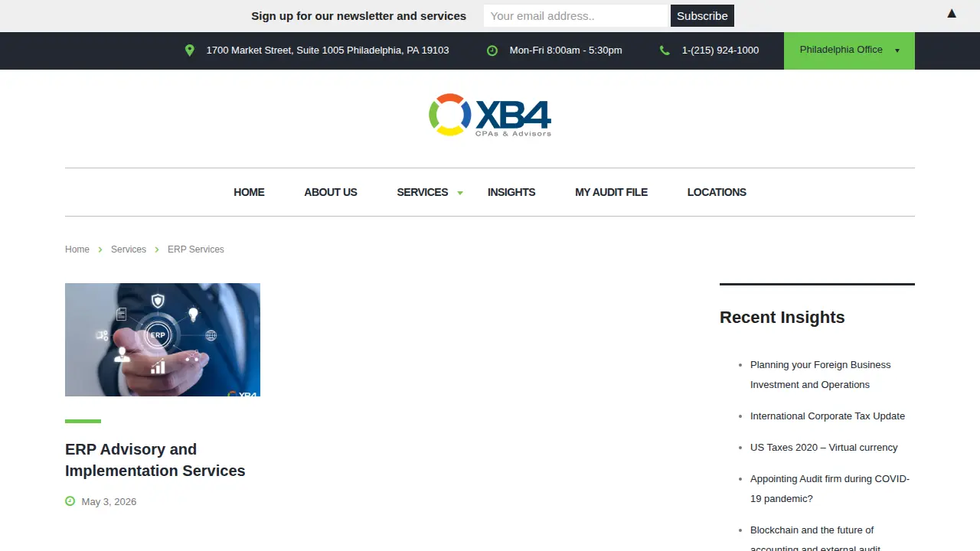Image resolution: width=980 pixels, height=551 pixels.
Task: Open the ERP article thumbnail image
Action: [162, 340]
